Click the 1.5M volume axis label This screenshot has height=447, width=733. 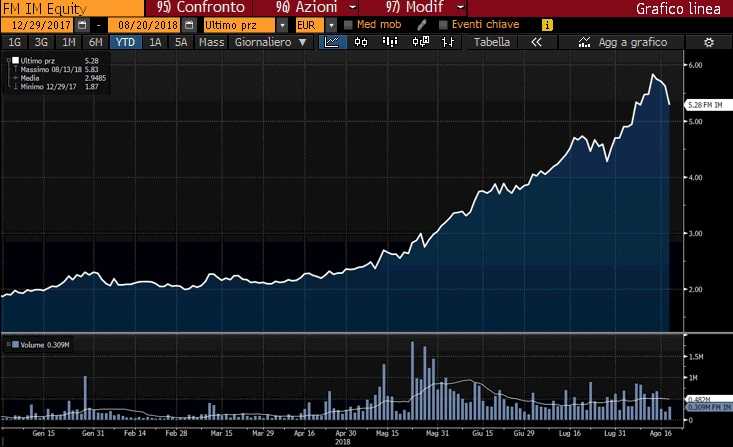pyautogui.click(x=696, y=357)
